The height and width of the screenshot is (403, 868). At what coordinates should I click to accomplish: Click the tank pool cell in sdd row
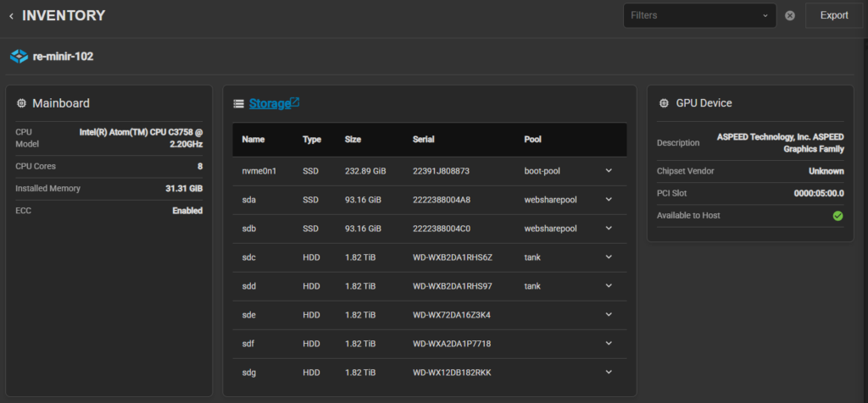532,286
